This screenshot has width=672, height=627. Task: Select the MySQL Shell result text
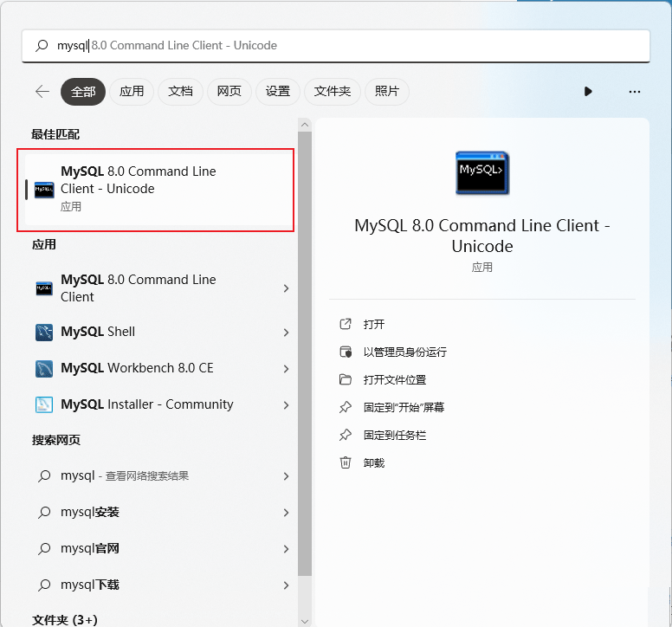[x=98, y=332]
